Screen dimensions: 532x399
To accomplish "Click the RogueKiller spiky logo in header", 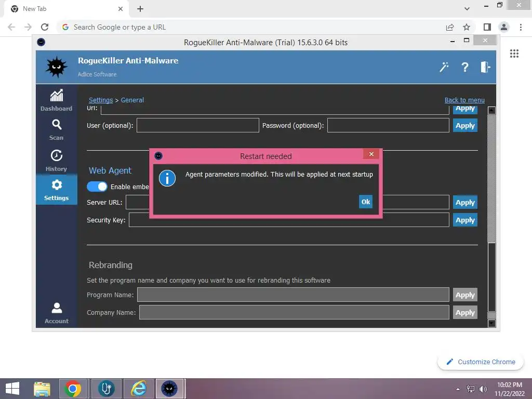I will (56, 67).
